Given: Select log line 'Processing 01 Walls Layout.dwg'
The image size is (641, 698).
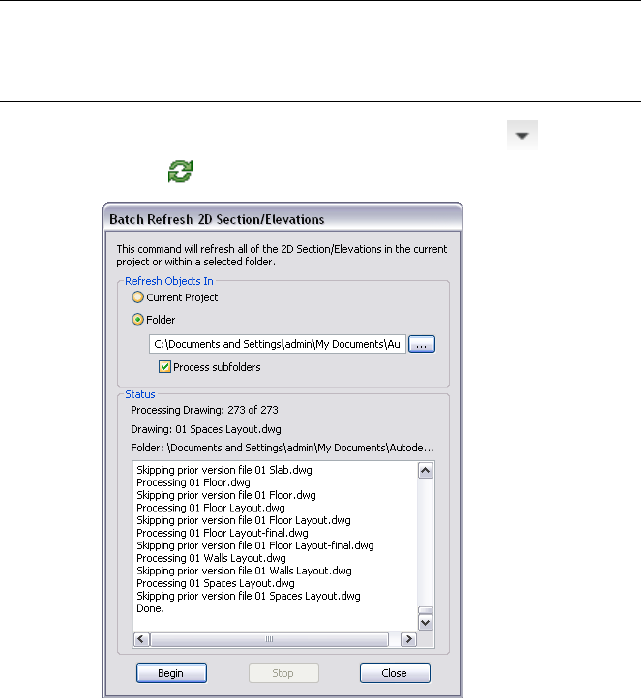Looking at the screenshot, I should coord(211,558).
